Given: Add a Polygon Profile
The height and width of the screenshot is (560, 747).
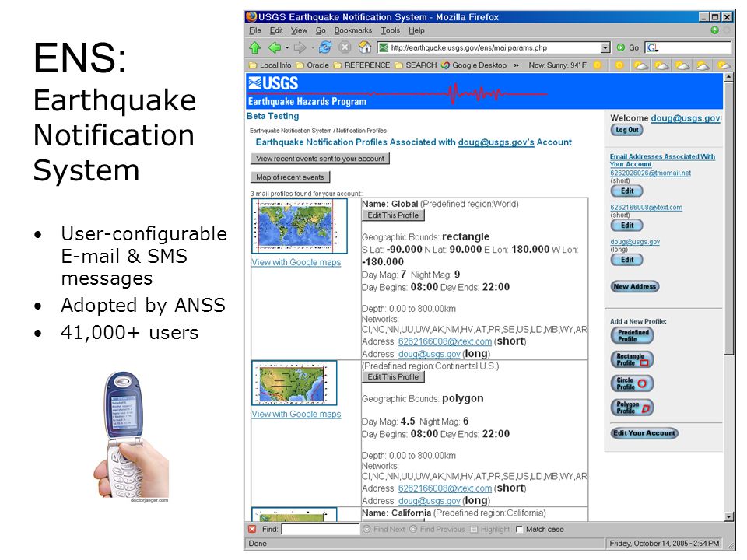Looking at the screenshot, I should tap(632, 408).
